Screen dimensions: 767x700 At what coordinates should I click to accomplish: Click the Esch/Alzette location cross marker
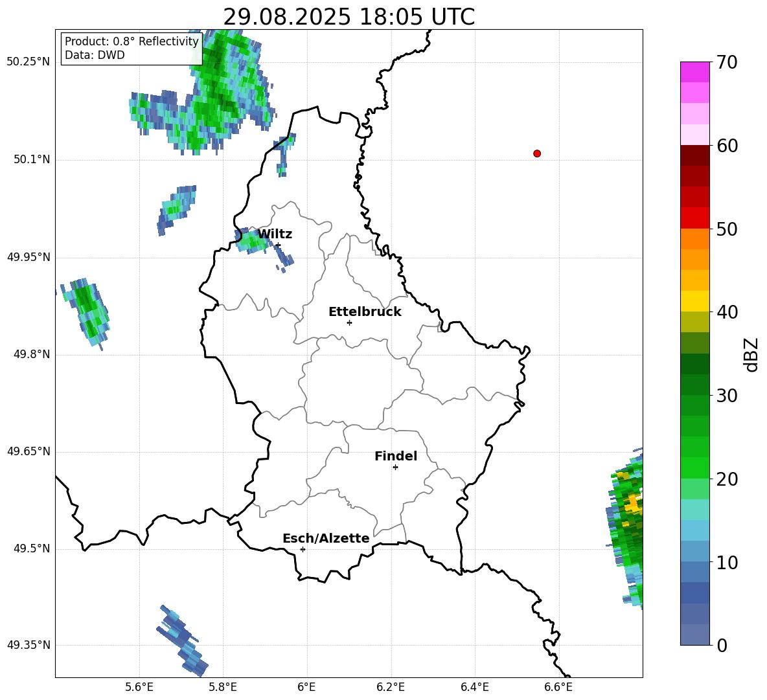click(x=303, y=549)
